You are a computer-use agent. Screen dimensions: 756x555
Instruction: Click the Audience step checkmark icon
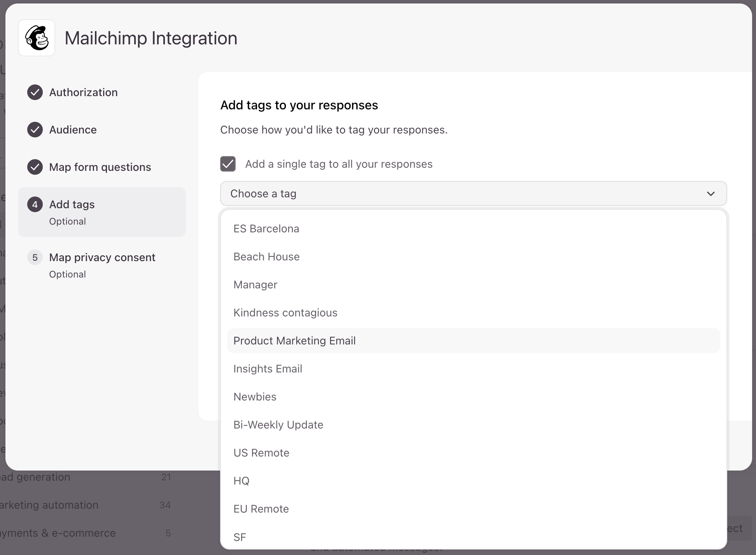[x=35, y=130]
